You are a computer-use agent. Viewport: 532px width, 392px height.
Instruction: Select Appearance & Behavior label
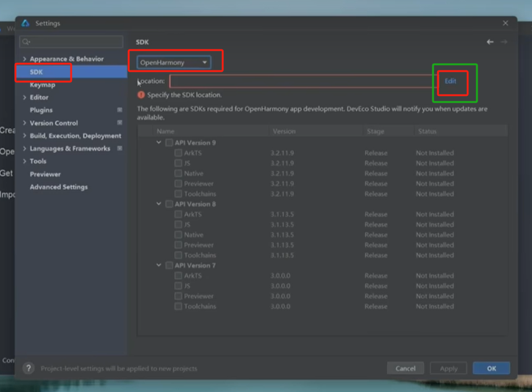pyautogui.click(x=67, y=59)
